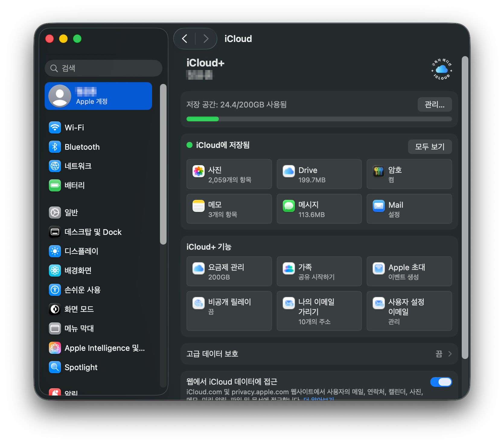Go back with the left arrow
The width and height of the screenshot is (504, 445).
(x=185, y=39)
